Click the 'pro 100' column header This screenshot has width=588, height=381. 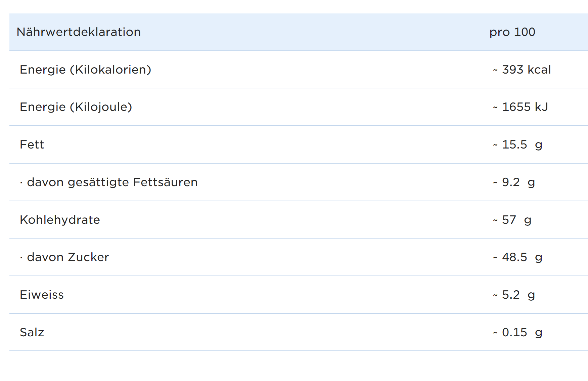(x=512, y=32)
